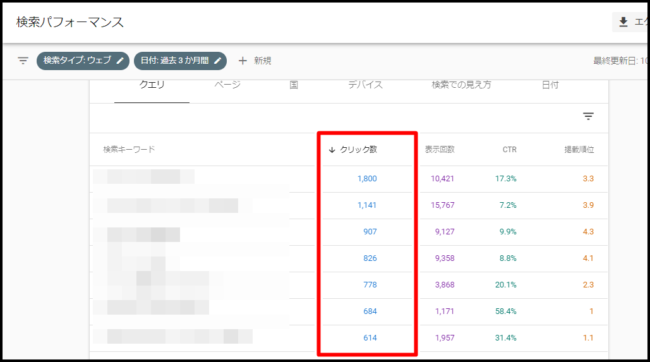This screenshot has width=650, height=362.
Task: Select the 907 clicks cell
Action: pyautogui.click(x=370, y=232)
